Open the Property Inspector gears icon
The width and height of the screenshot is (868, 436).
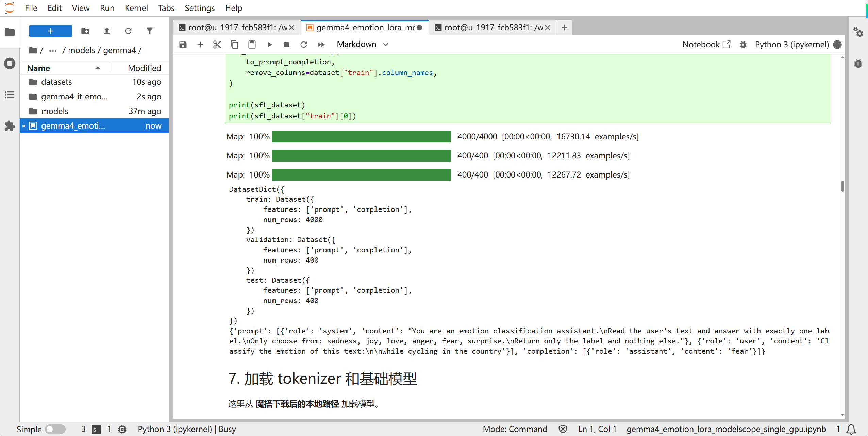coord(858,32)
